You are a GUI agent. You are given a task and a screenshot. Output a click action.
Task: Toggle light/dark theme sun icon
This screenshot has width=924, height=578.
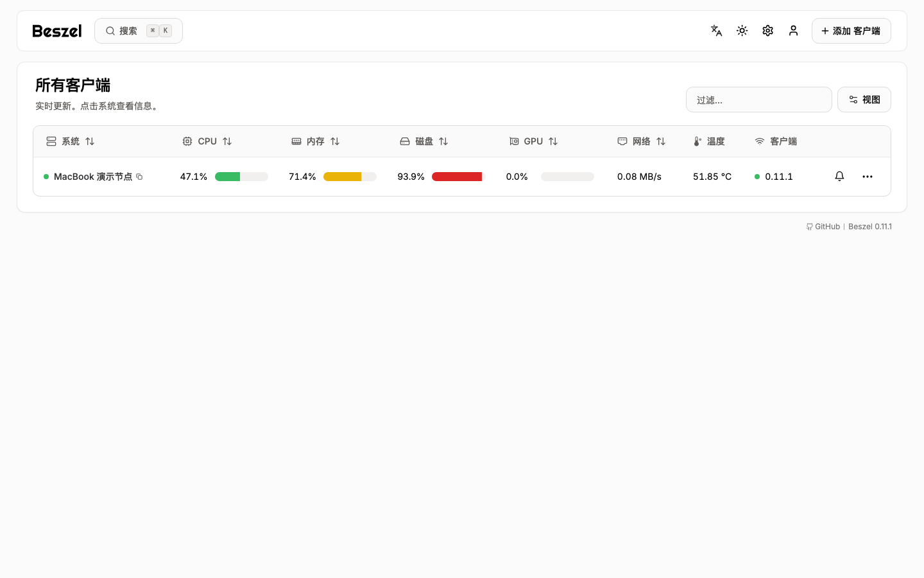(x=742, y=31)
